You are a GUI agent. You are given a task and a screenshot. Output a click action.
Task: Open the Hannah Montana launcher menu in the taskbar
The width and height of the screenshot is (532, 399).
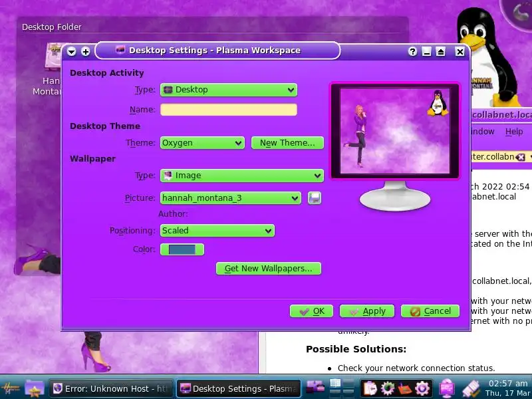[x=10, y=388]
